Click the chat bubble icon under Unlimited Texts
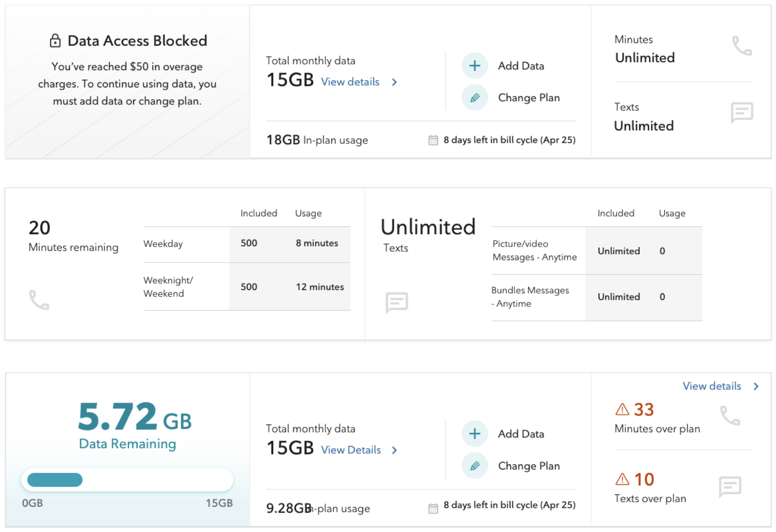The image size is (776, 532). click(396, 302)
